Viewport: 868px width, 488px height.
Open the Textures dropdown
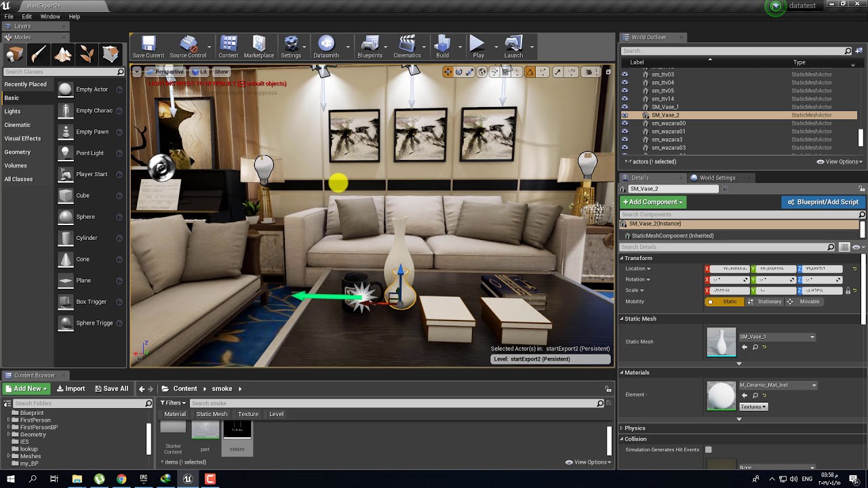click(x=753, y=407)
